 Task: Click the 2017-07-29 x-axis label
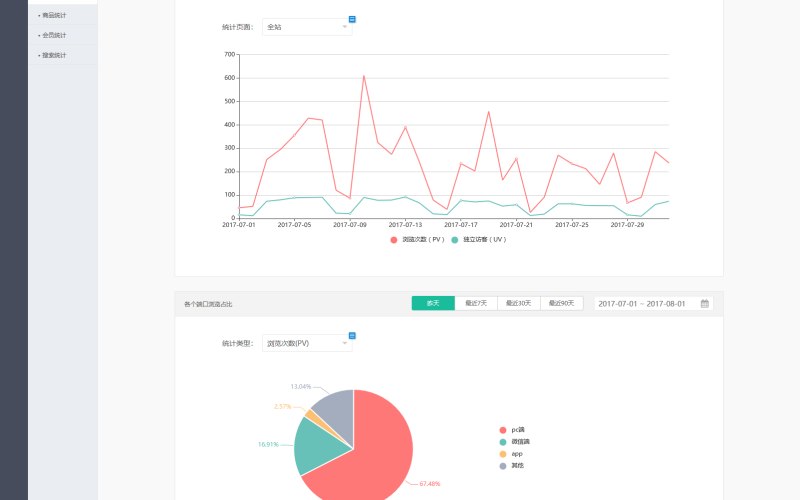(x=628, y=224)
